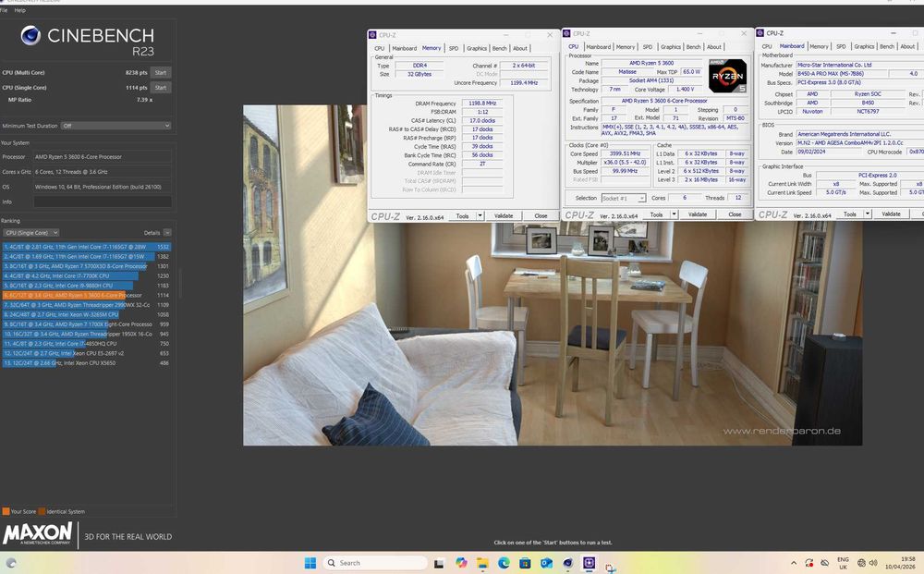This screenshot has height=574, width=924.
Task: Expand Tools arrow in CPU-Z CPU window
Action: tap(675, 214)
